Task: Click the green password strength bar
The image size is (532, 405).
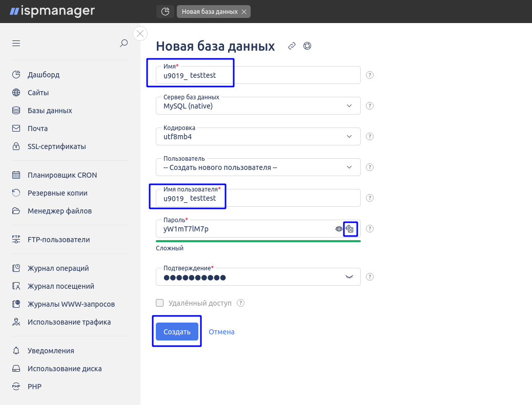Action: tap(258, 241)
